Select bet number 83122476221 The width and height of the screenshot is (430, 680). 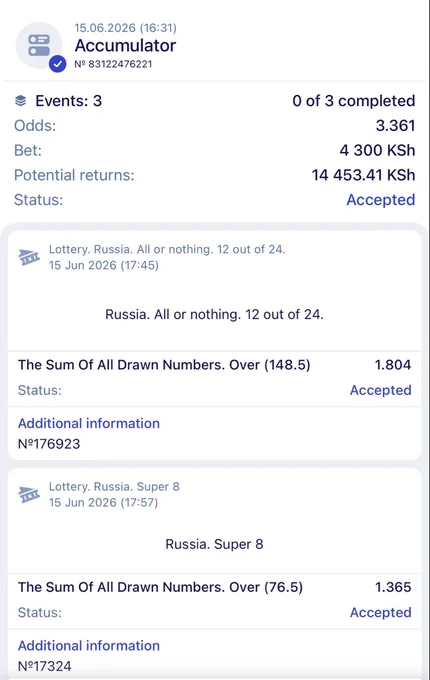113,64
